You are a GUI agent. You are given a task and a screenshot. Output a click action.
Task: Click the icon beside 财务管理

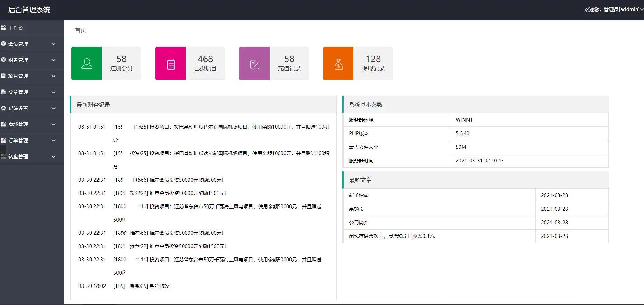(3, 60)
